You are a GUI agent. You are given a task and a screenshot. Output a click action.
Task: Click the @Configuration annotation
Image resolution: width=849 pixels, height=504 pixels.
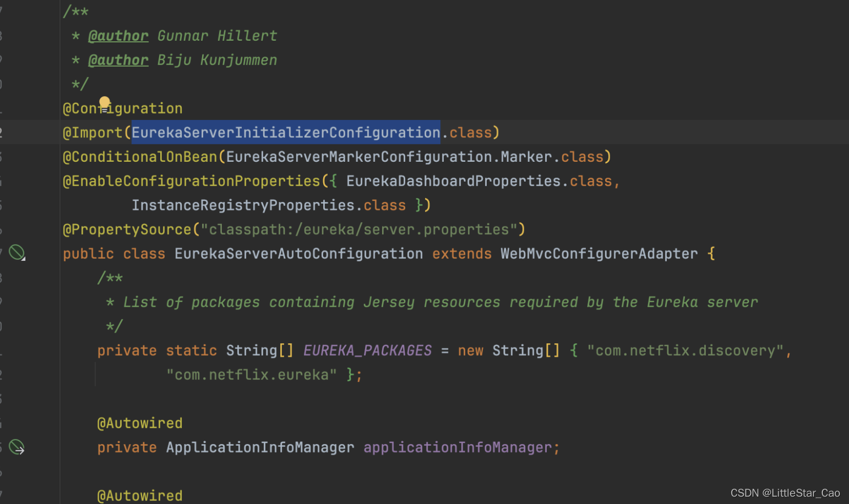[123, 108]
